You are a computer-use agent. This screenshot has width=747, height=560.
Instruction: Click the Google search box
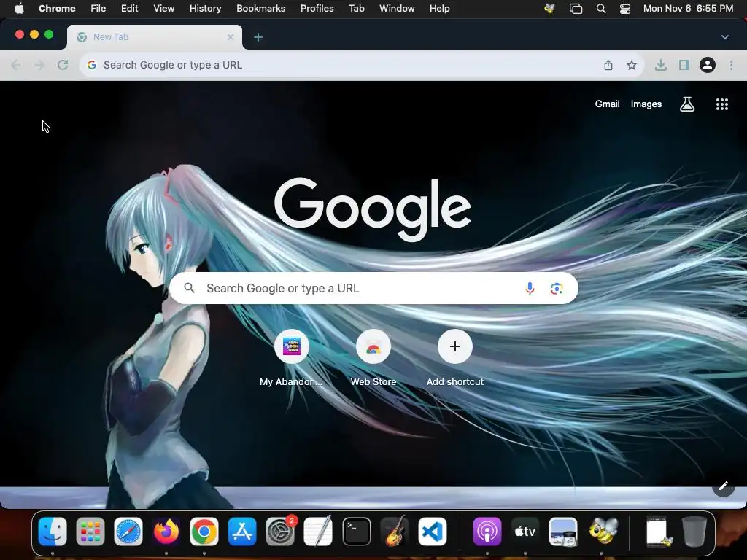pyautogui.click(x=373, y=288)
